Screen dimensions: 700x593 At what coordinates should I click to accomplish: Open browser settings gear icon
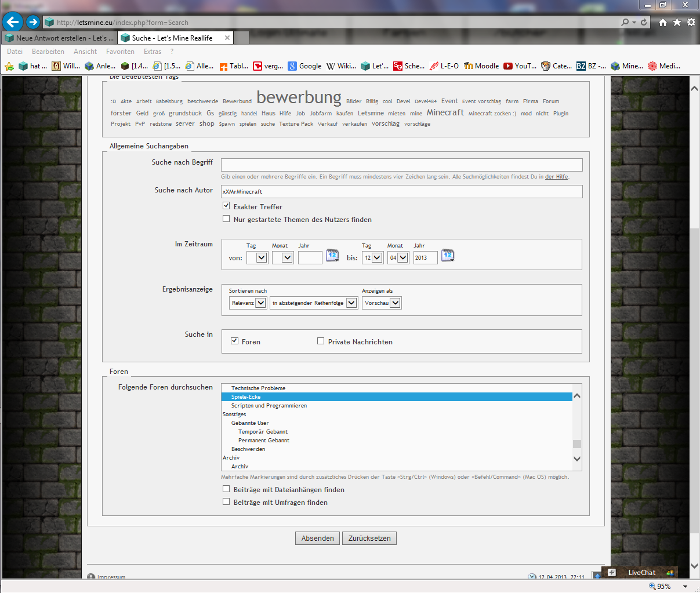coord(691,22)
